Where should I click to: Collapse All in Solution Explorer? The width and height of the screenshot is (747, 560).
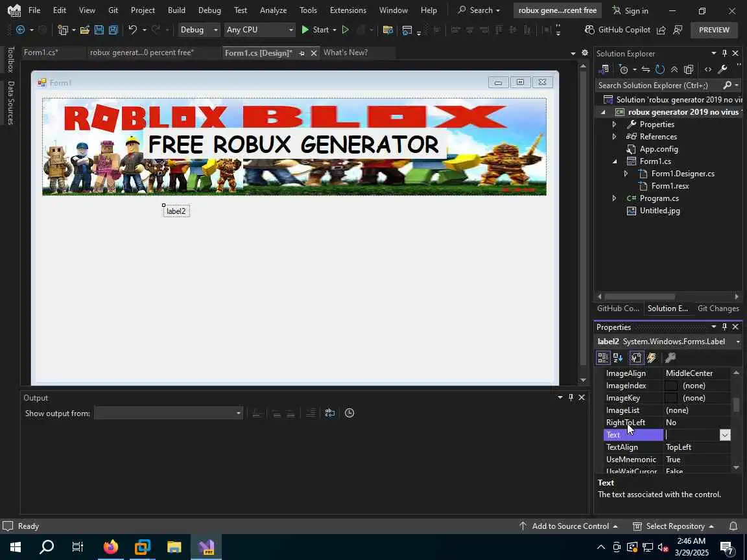tap(674, 69)
